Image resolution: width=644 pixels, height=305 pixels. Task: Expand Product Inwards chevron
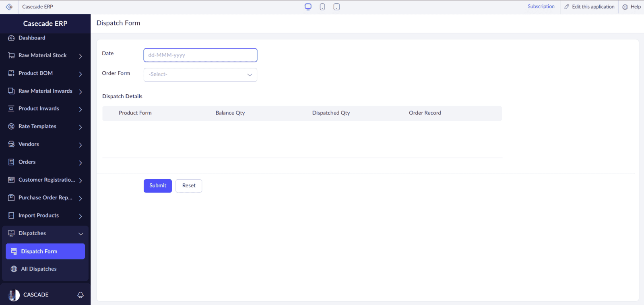(x=80, y=109)
